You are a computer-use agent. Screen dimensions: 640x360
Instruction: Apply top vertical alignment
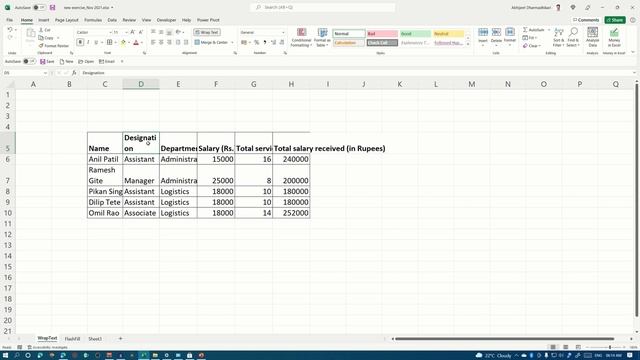coord(153,32)
